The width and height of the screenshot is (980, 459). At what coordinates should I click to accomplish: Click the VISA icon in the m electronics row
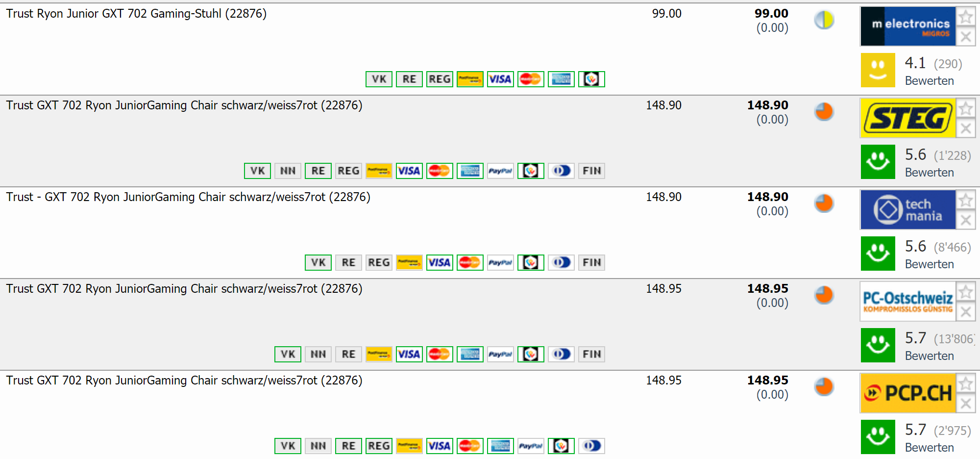500,79
